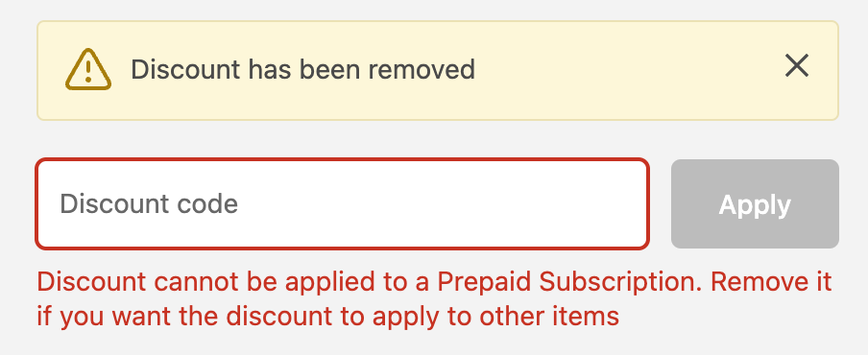Select the Discount has been removed text
Image resolution: width=868 pixels, height=355 pixels.
tap(302, 70)
